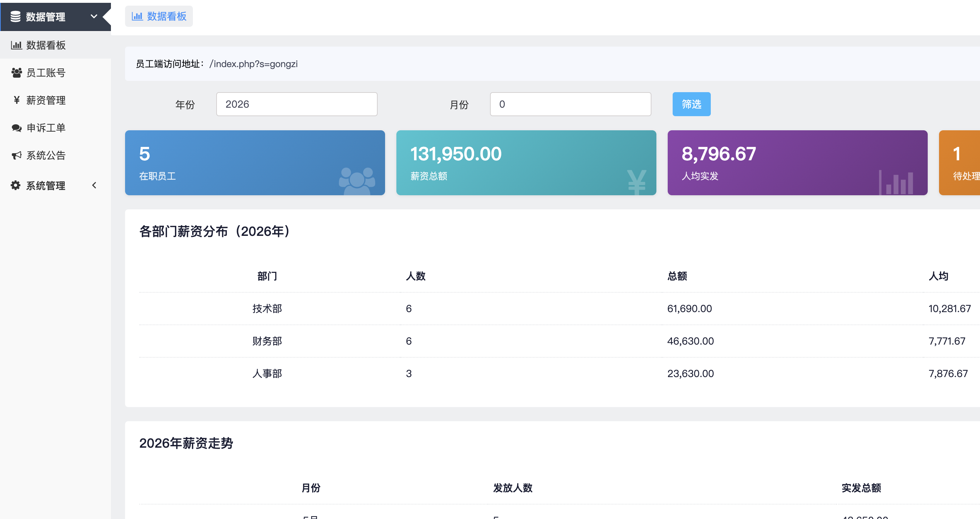Click the people icon on 在职员工 card

357,181
